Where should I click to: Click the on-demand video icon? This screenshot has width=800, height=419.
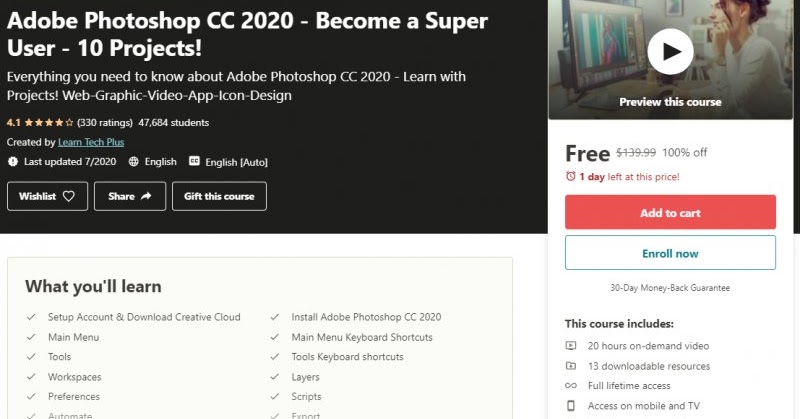571,345
